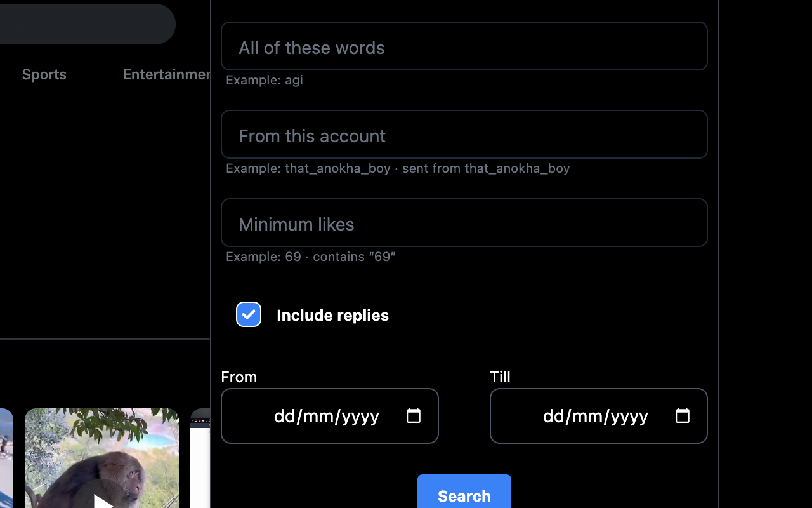Click the All of these words field

[x=464, y=46]
